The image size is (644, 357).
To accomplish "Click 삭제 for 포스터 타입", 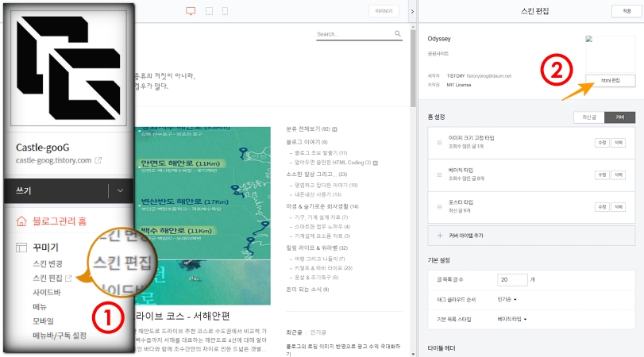I will pyautogui.click(x=618, y=207).
